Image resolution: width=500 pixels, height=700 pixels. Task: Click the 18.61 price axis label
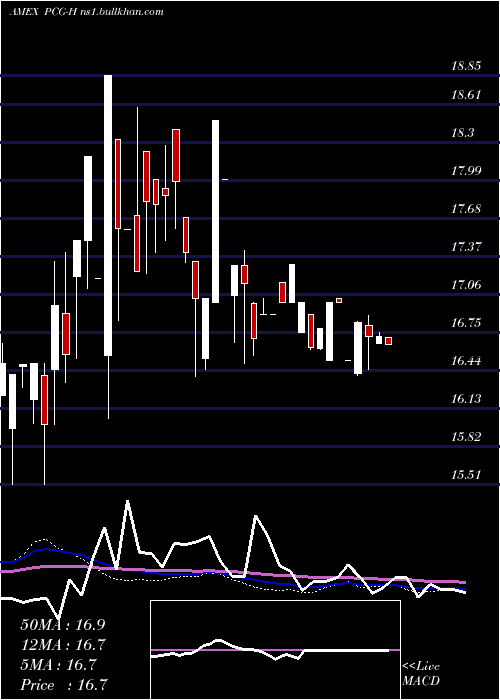(x=466, y=95)
